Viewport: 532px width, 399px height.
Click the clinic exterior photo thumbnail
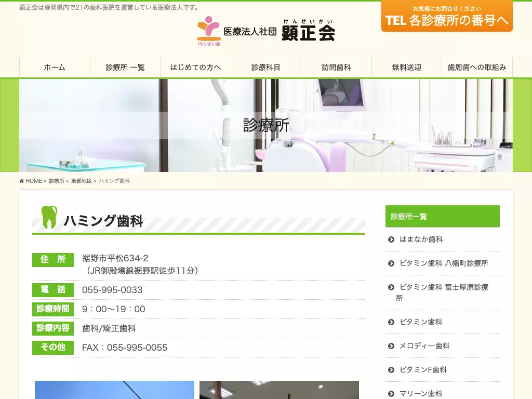(114, 390)
